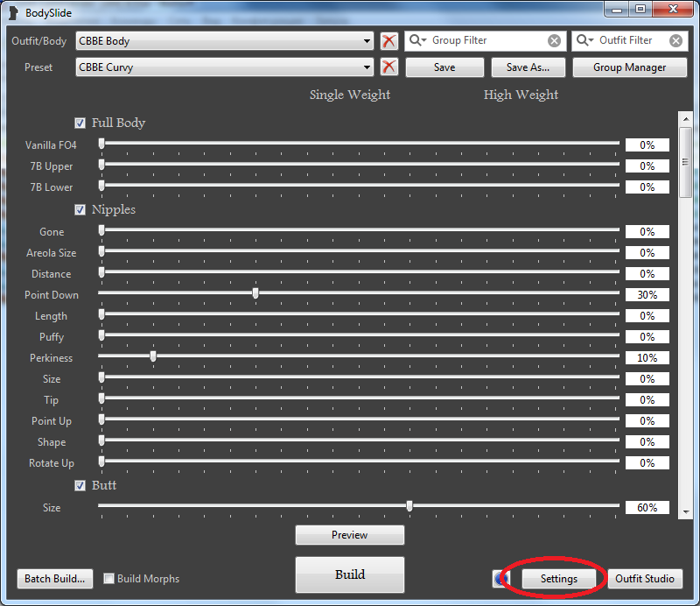Click the Point Down slider handle
The width and height of the screenshot is (700, 606).
pos(255,293)
